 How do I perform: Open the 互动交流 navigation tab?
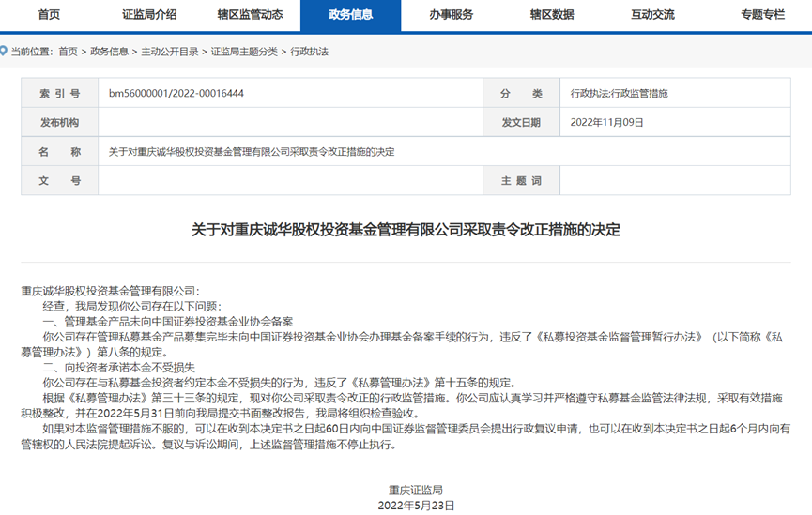point(652,14)
